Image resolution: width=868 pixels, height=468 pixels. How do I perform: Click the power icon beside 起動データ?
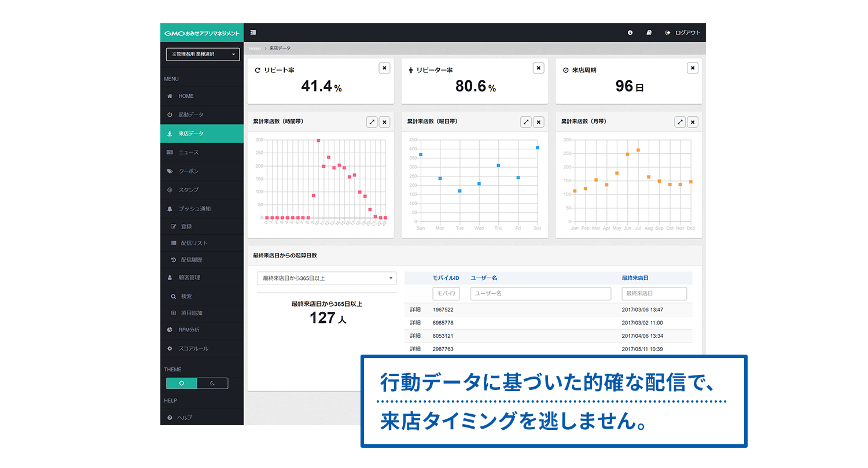170,115
